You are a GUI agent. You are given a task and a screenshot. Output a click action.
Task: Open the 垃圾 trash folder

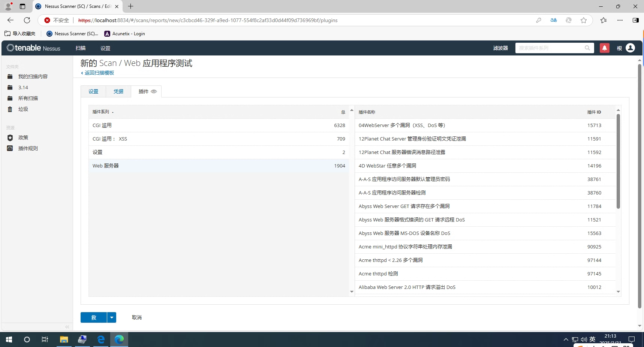click(x=23, y=109)
